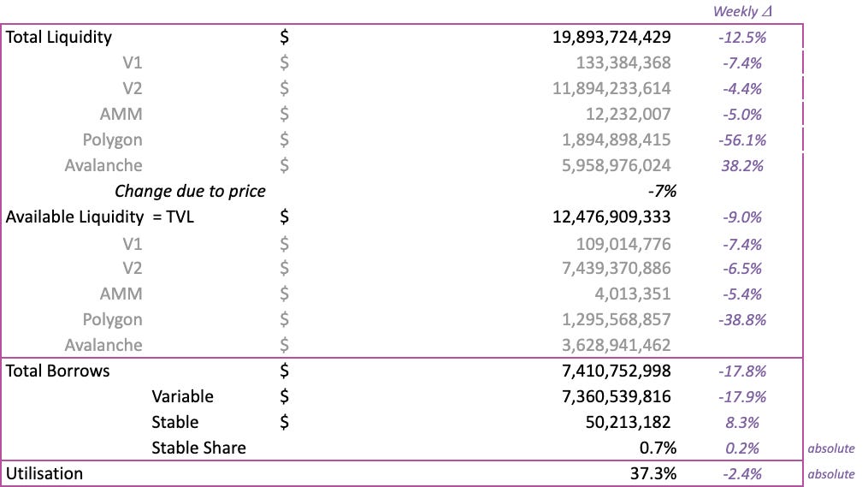Click the AMM label beside 4,013,351
The image size is (868, 487).
tap(121, 294)
